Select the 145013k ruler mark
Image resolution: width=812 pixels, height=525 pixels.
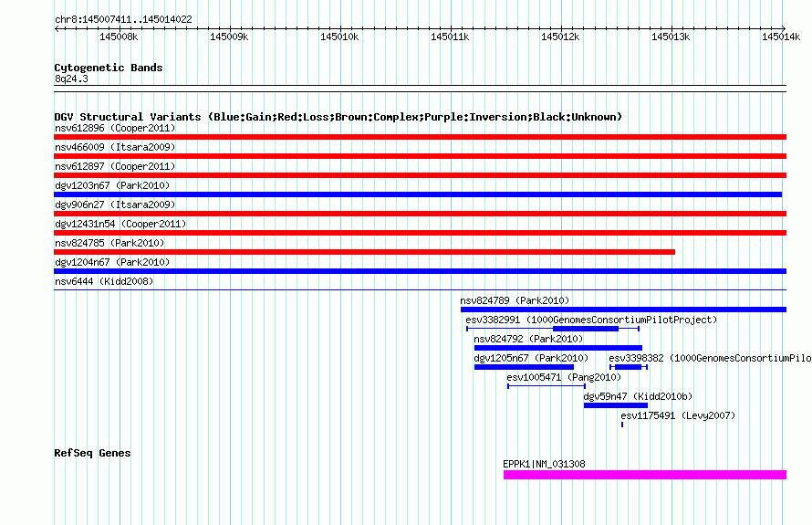pos(671,37)
